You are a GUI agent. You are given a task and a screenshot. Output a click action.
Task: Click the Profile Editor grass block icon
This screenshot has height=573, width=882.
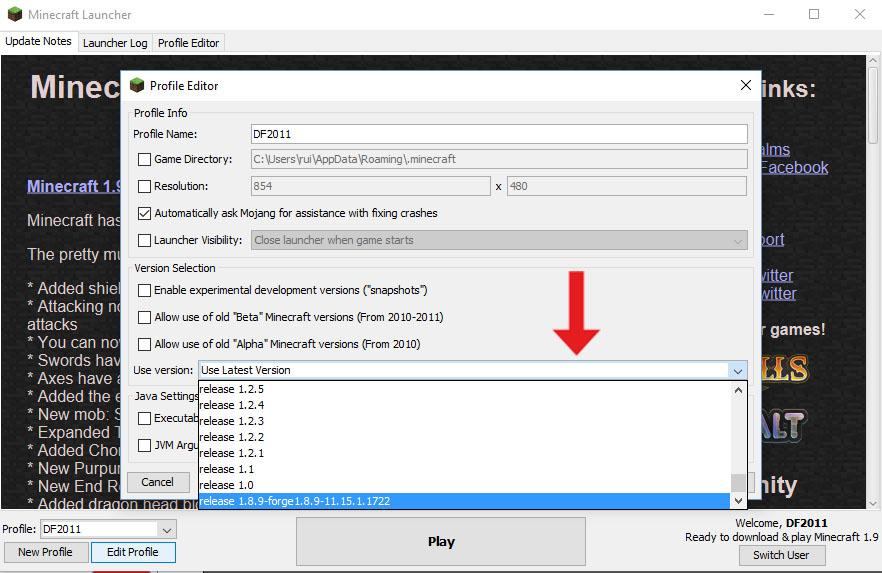(137, 85)
